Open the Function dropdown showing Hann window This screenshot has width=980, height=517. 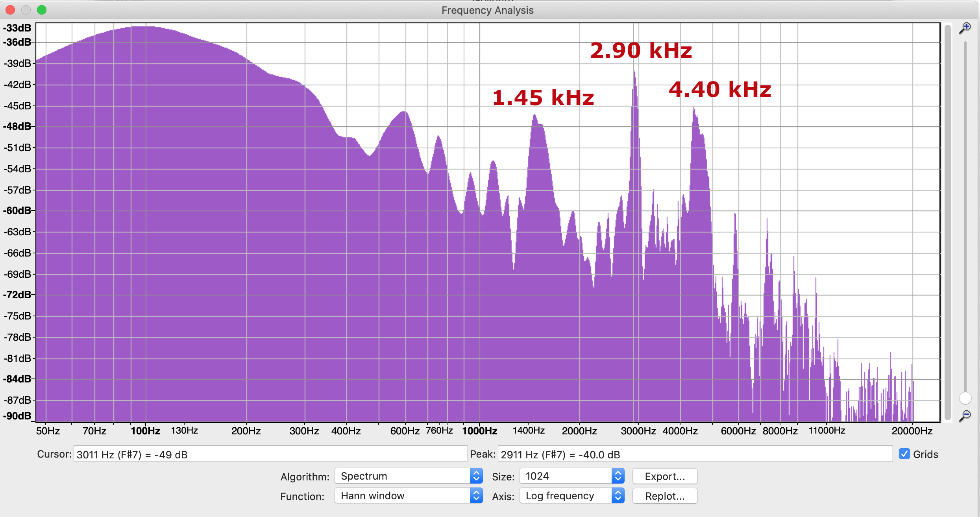pos(408,496)
